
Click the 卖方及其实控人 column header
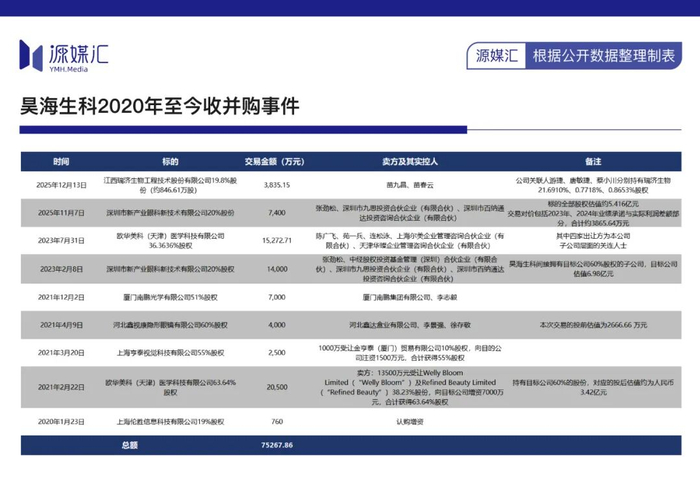coord(410,162)
